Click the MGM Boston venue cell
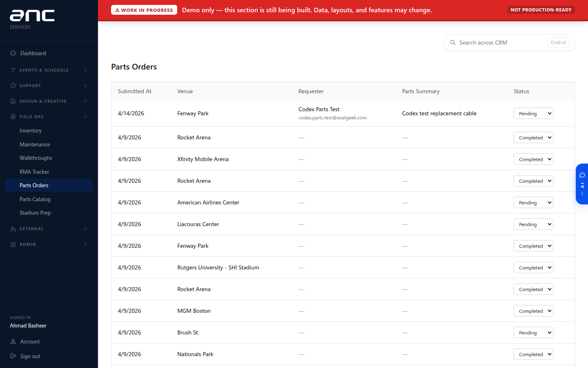 pyautogui.click(x=194, y=311)
